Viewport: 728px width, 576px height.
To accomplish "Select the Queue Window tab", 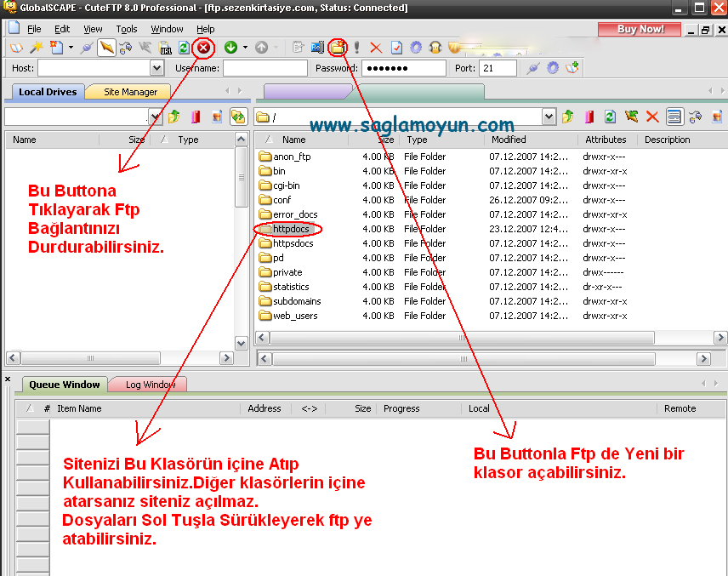I will pos(64,385).
